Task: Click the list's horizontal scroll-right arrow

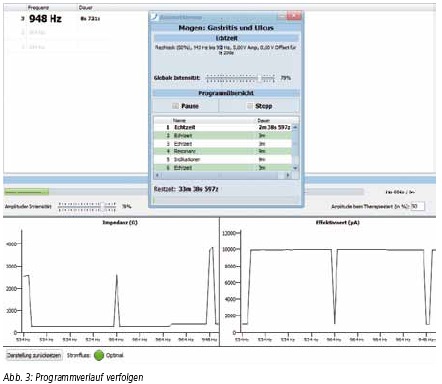Action: point(288,175)
